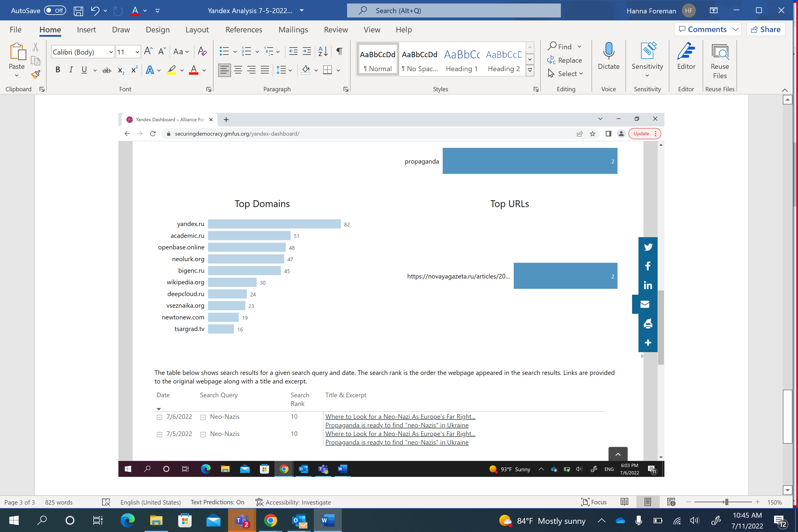Apply yellow text highlight color
798x532 pixels.
(x=172, y=70)
